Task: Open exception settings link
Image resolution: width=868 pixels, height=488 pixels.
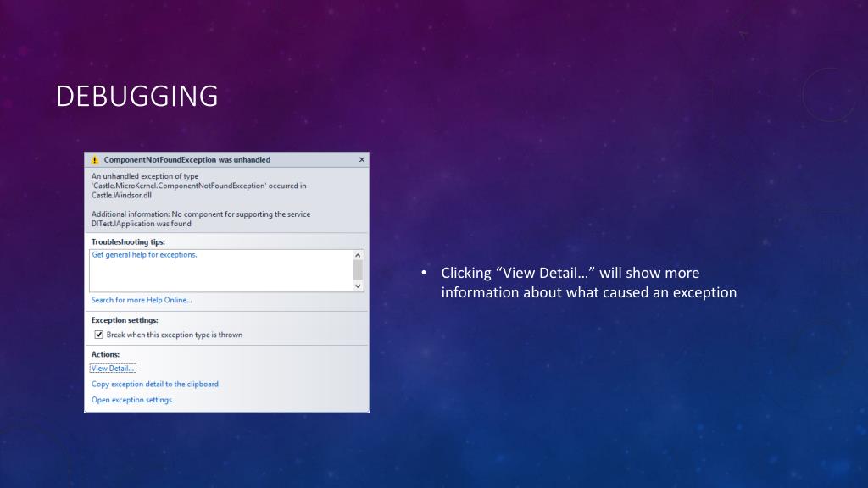Action: (x=131, y=400)
